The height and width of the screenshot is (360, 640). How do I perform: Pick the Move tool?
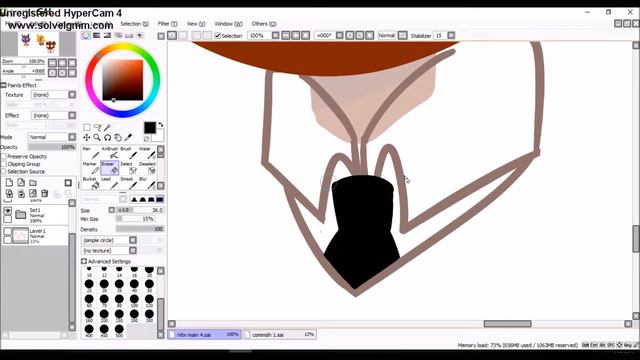[x=87, y=138]
